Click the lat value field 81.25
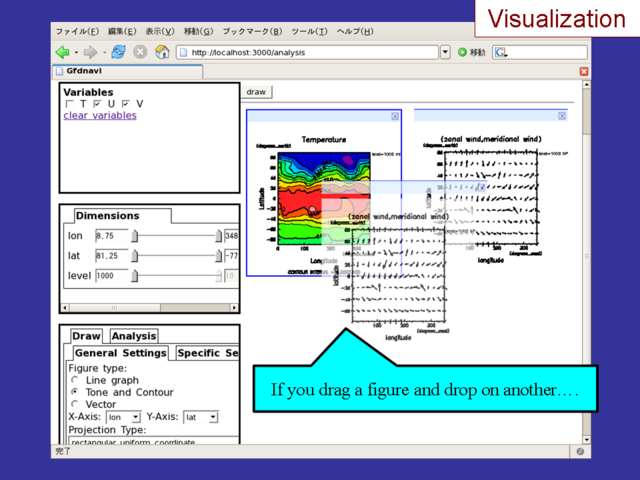The width and height of the screenshot is (640, 480). tap(111, 256)
